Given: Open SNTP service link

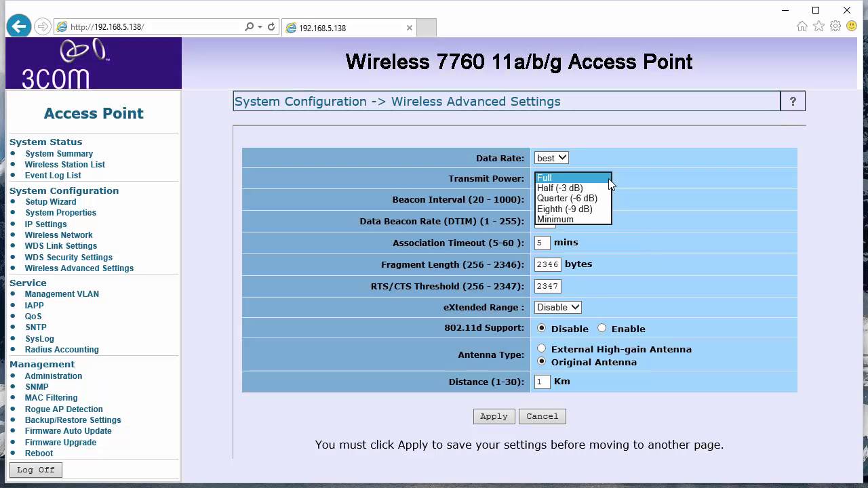Looking at the screenshot, I should pyautogui.click(x=36, y=327).
